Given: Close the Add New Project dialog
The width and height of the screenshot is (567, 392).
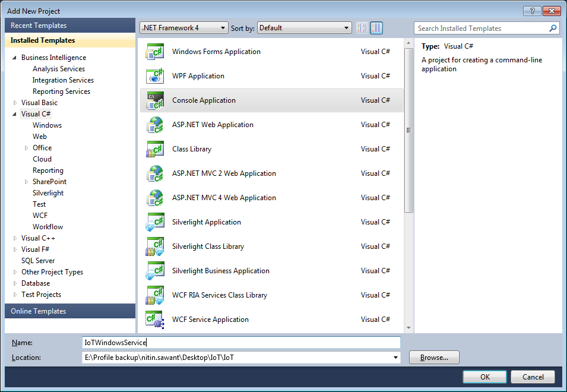Looking at the screenshot, I should (552, 11).
